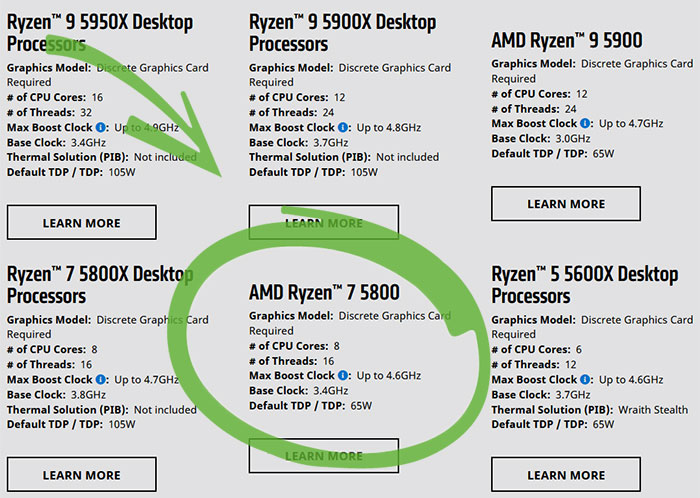Open the Ryzen 9 5900X Desktop Processors heading
700x498 pixels.
342,33
